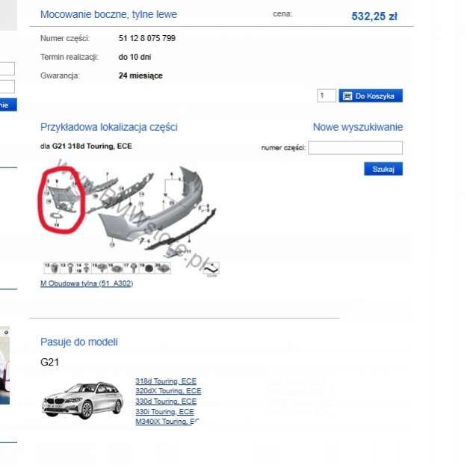This screenshot has width=476, height=465.
Task: Click the Szukaj search button
Action: pos(383,169)
